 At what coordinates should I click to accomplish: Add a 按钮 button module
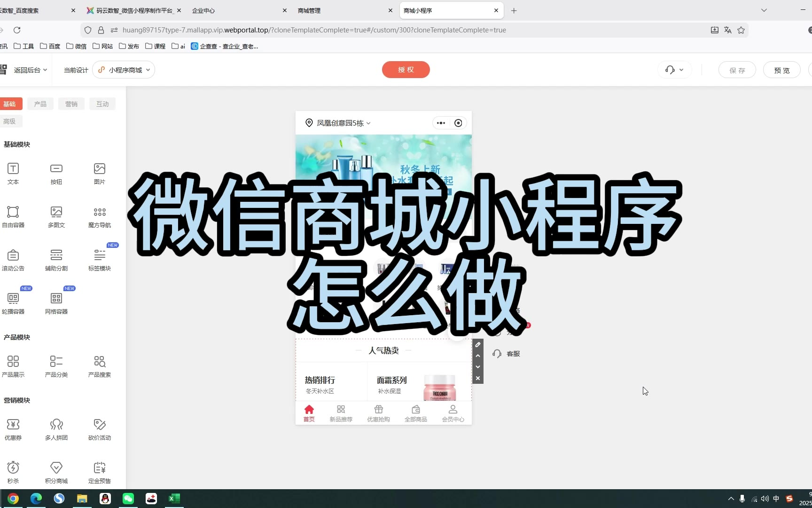coord(56,174)
